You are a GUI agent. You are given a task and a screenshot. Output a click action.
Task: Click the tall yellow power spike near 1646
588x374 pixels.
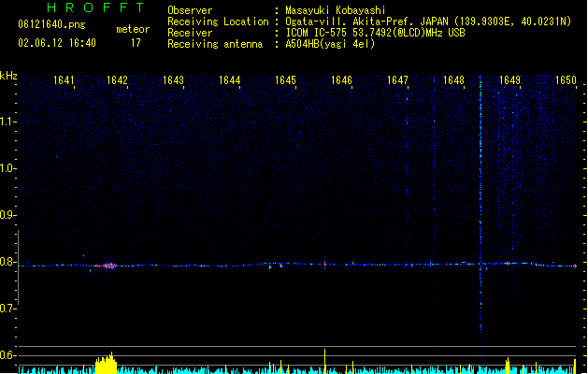(324, 361)
